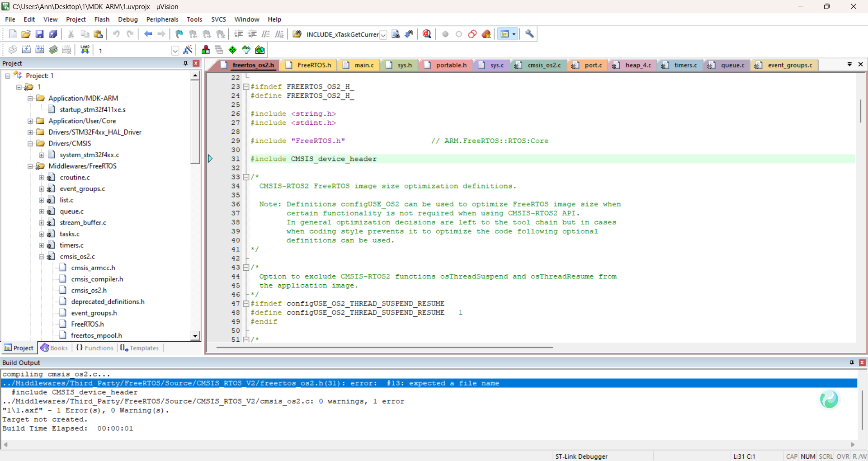
Task: Open Manage Run-Time Environment (colored cubes icon)
Action: pos(206,50)
